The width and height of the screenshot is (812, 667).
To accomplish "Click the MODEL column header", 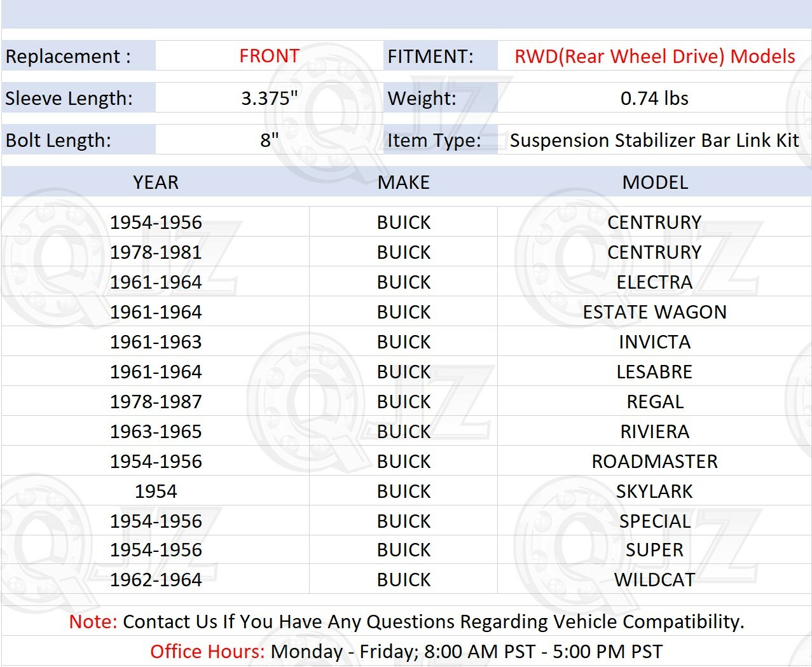I will 655,182.
